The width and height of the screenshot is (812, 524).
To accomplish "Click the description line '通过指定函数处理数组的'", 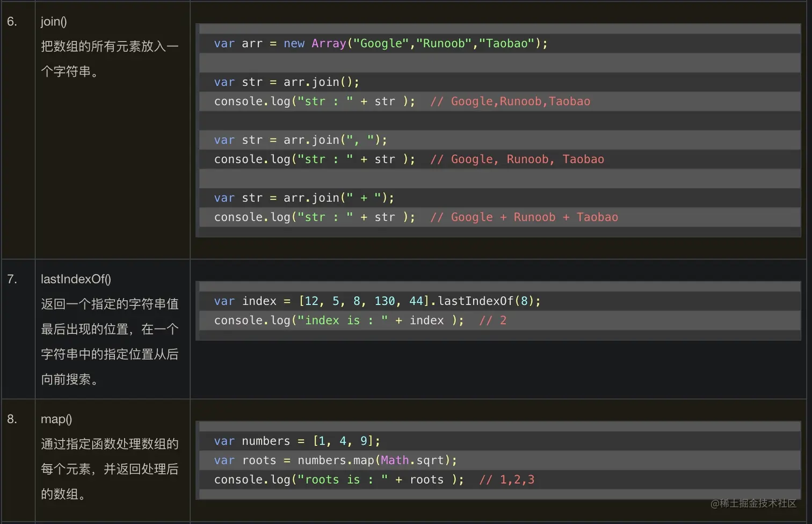I will (110, 444).
